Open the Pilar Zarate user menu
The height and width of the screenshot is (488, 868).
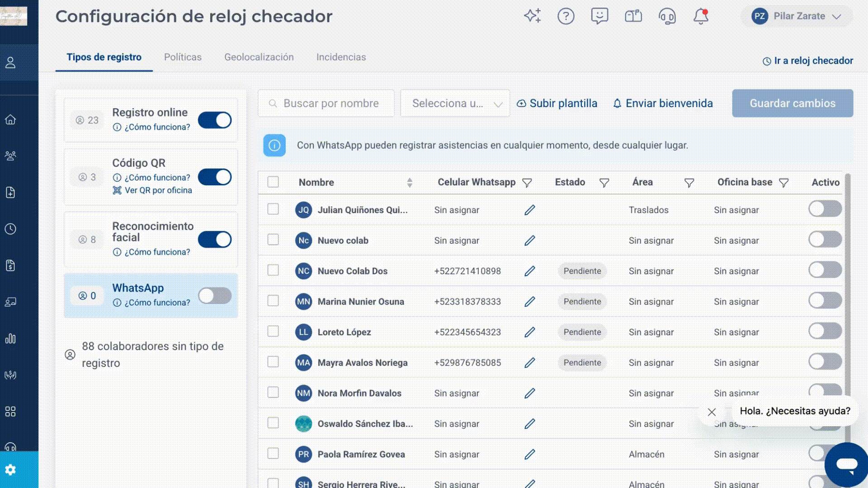pos(797,16)
